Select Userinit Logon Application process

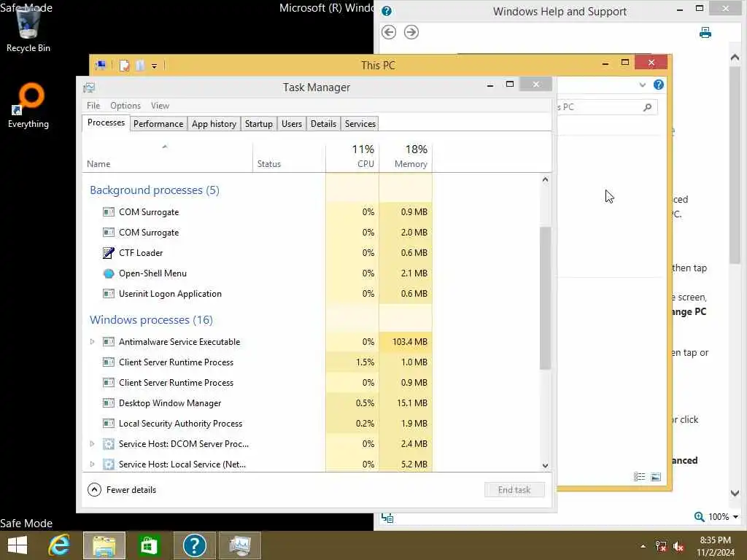pyautogui.click(x=258, y=294)
